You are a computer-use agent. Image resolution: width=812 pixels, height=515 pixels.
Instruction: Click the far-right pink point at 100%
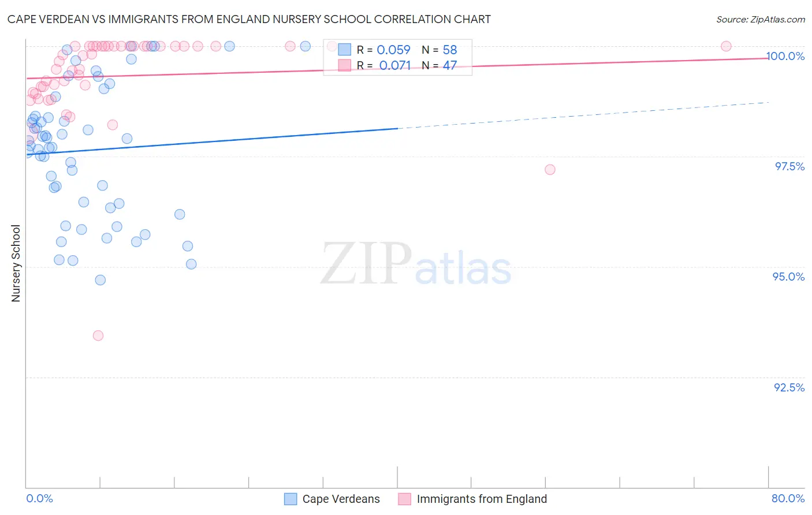pos(726,46)
